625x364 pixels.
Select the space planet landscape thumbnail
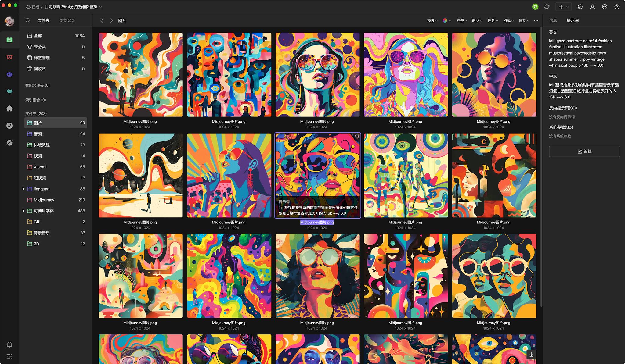tap(140, 175)
